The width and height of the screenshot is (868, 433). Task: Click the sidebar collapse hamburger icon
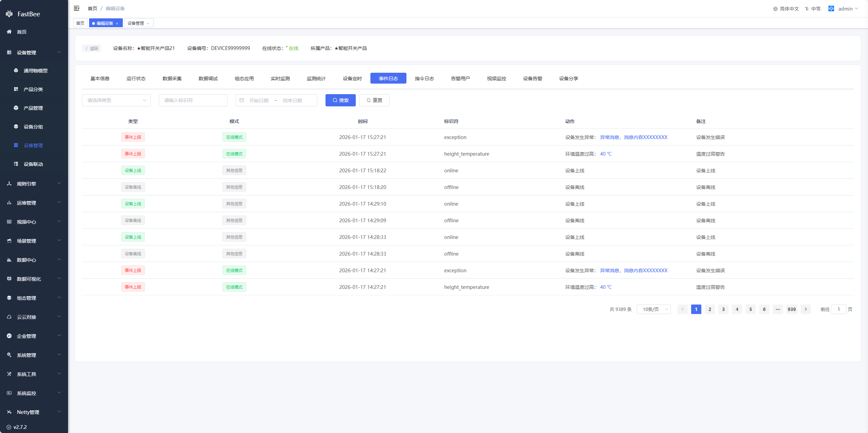(77, 8)
